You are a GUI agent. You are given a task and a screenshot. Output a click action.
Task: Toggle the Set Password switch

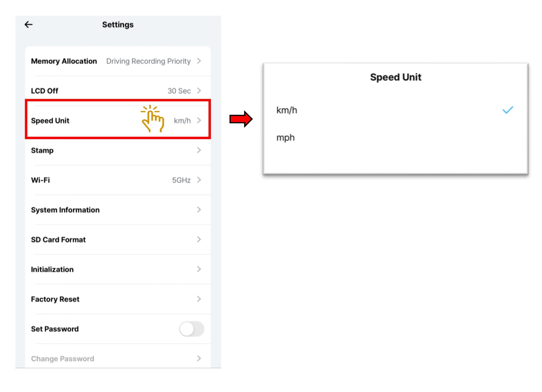[191, 329]
